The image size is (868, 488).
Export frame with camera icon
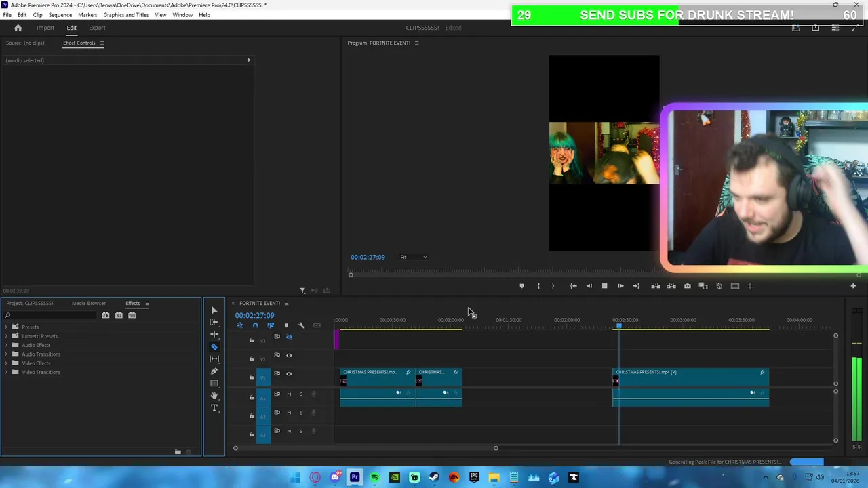688,286
